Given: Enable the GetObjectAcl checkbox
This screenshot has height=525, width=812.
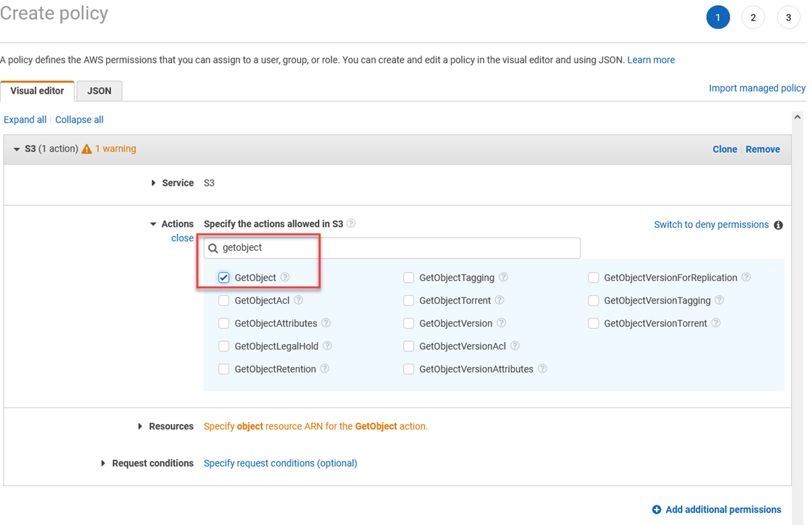Looking at the screenshot, I should pos(224,300).
